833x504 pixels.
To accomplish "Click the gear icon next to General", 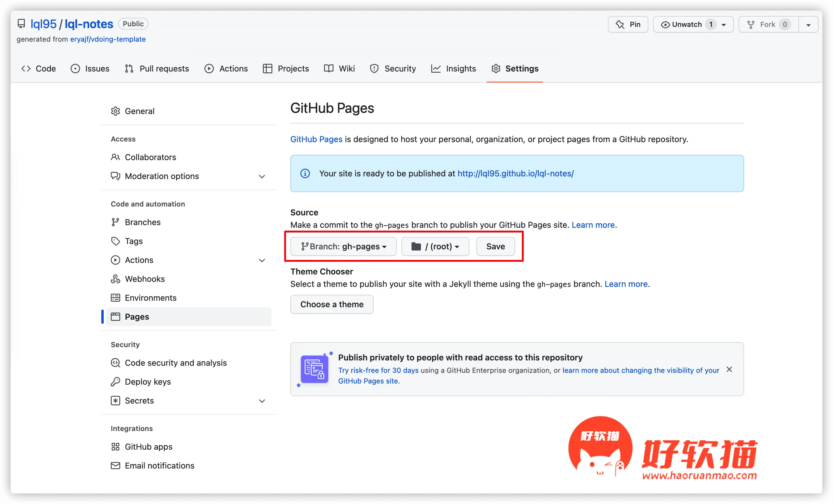I will coord(115,111).
